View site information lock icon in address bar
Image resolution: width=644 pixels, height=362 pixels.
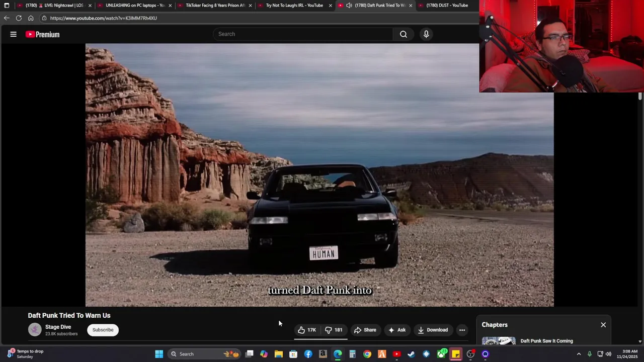[x=44, y=18]
